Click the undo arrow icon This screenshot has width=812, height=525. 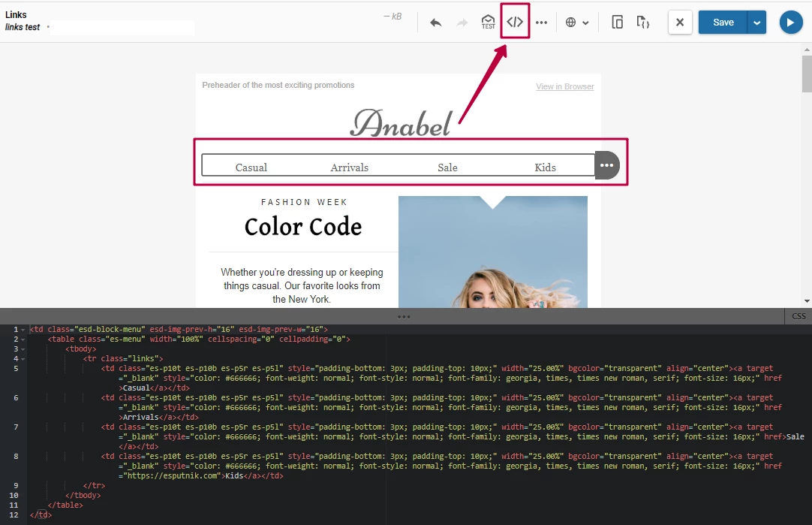pyautogui.click(x=435, y=22)
